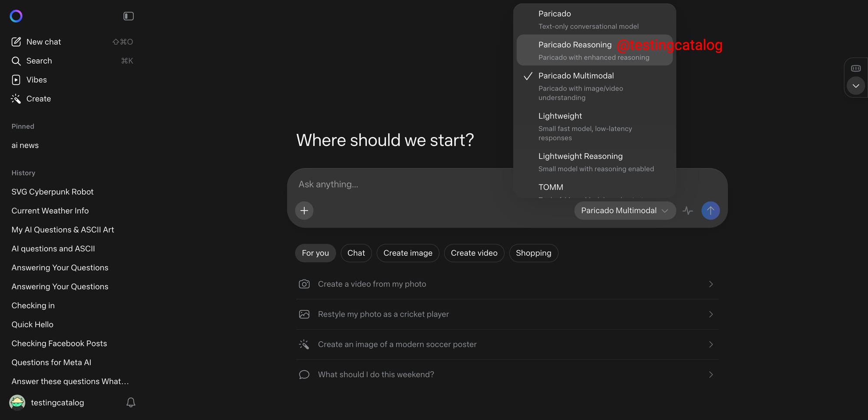This screenshot has height=420, width=868.
Task: Switch to the Shopping tab
Action: [x=534, y=253]
